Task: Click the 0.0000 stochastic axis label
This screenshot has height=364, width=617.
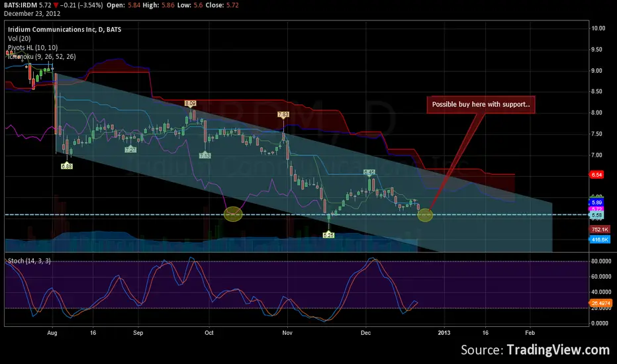Action: [600, 324]
